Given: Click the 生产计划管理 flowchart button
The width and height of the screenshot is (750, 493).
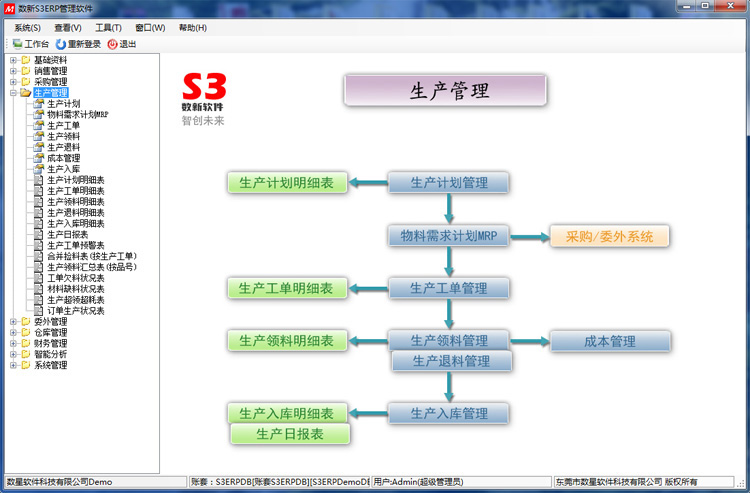Looking at the screenshot, I should pos(449,183).
